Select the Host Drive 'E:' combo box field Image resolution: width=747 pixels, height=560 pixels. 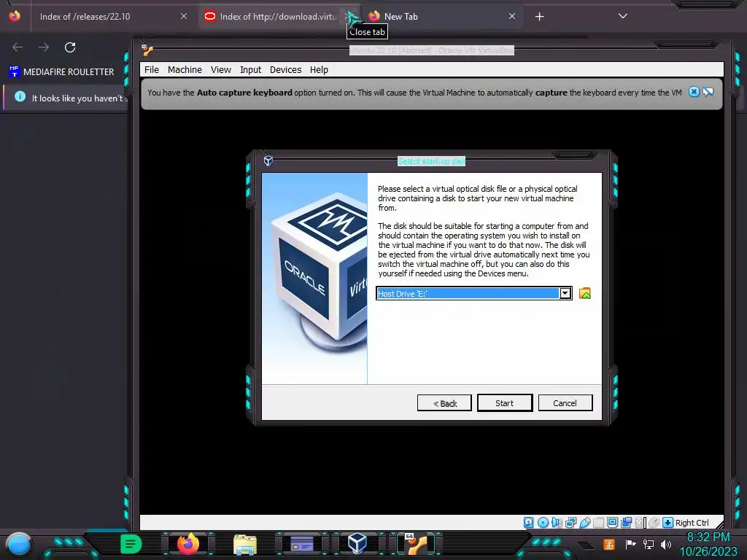(x=474, y=293)
